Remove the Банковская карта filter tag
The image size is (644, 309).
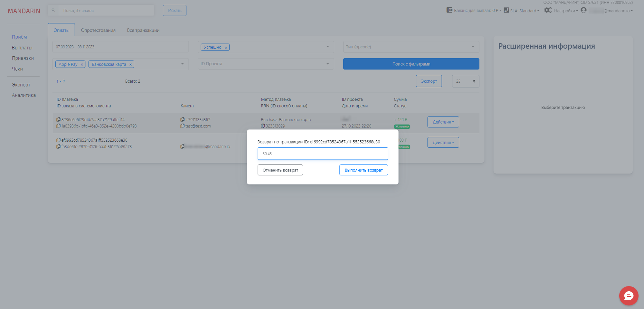point(130,64)
